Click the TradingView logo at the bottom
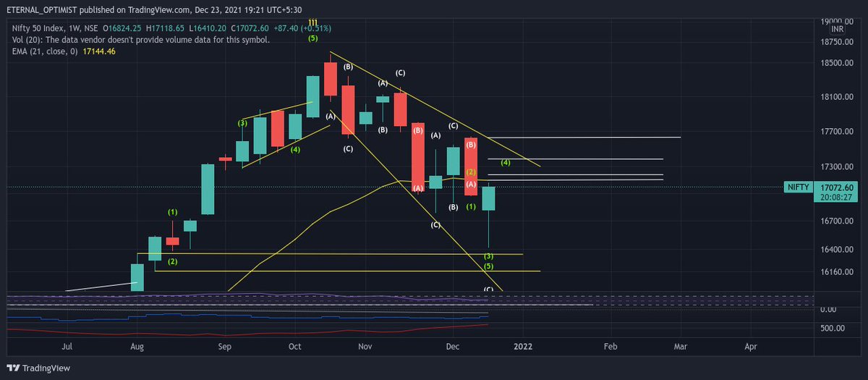 [40, 368]
